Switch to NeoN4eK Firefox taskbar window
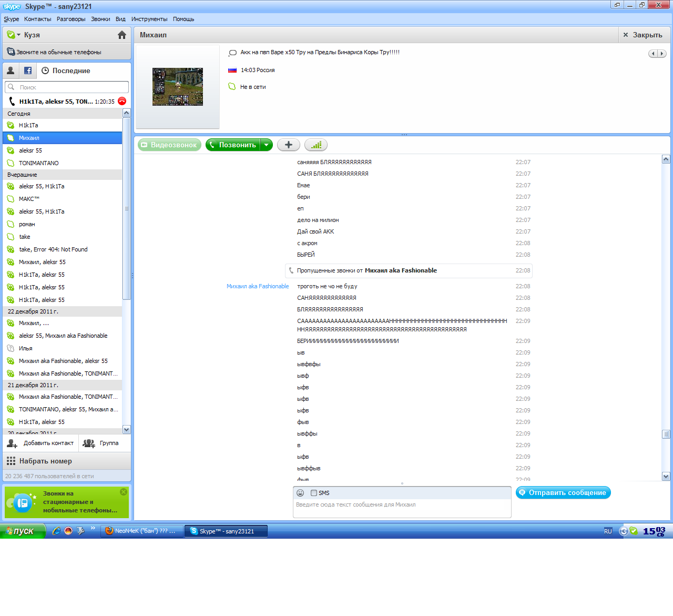673x616 pixels. pyautogui.click(x=141, y=531)
